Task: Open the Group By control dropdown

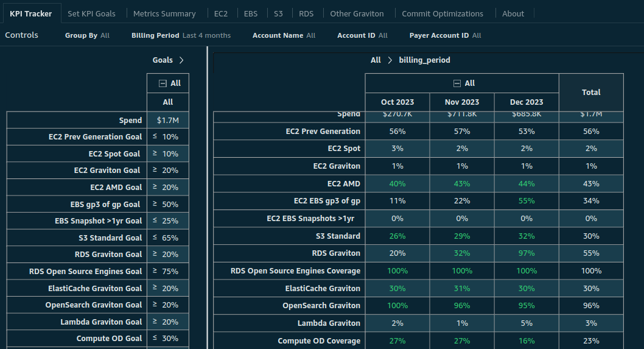Action: [x=88, y=35]
